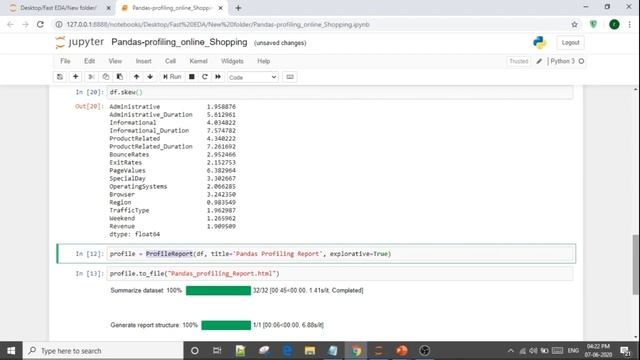Open File Explorer from the taskbar
640x360 pixels.
pos(310,351)
